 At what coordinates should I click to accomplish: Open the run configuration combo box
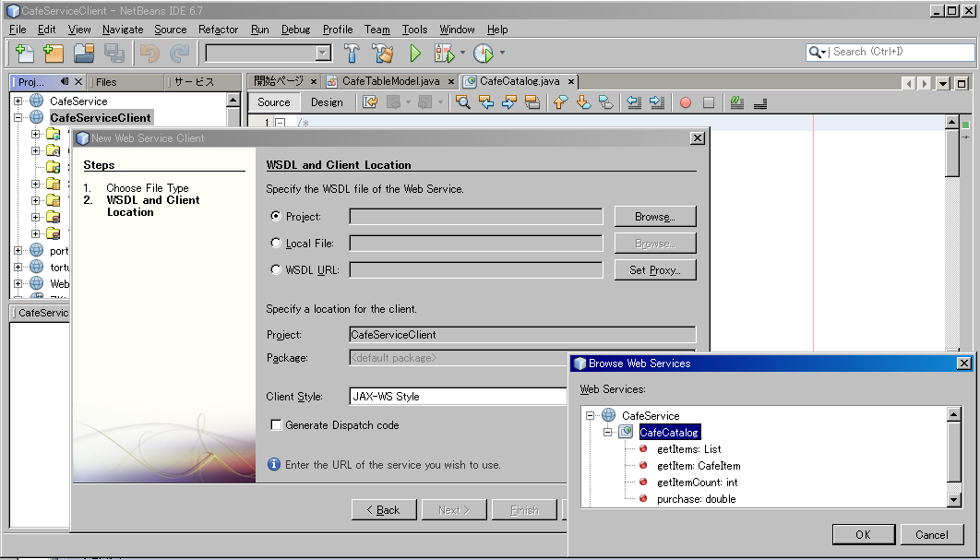tap(269, 54)
